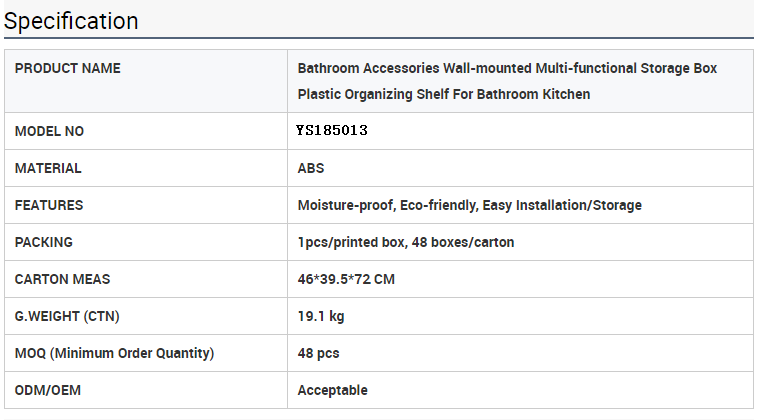This screenshot has width=762, height=420.
Task: Select the CARTON MEAS label
Action: click(x=62, y=279)
